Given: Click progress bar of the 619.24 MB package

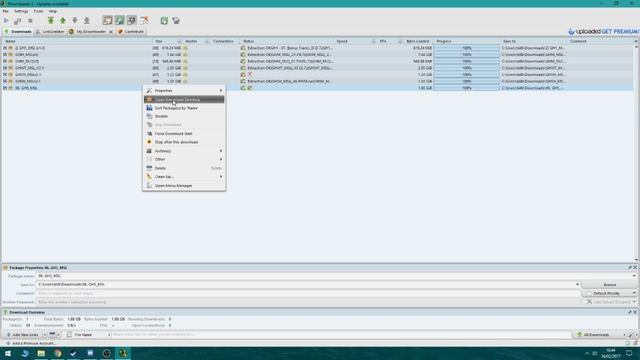Looking at the screenshot, I should coord(467,48).
